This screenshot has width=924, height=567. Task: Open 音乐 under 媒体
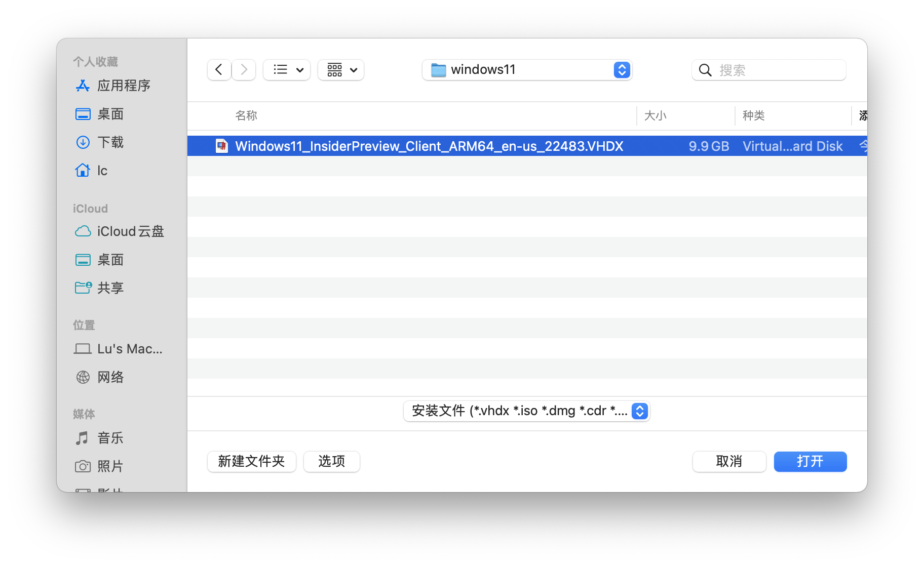(110, 438)
